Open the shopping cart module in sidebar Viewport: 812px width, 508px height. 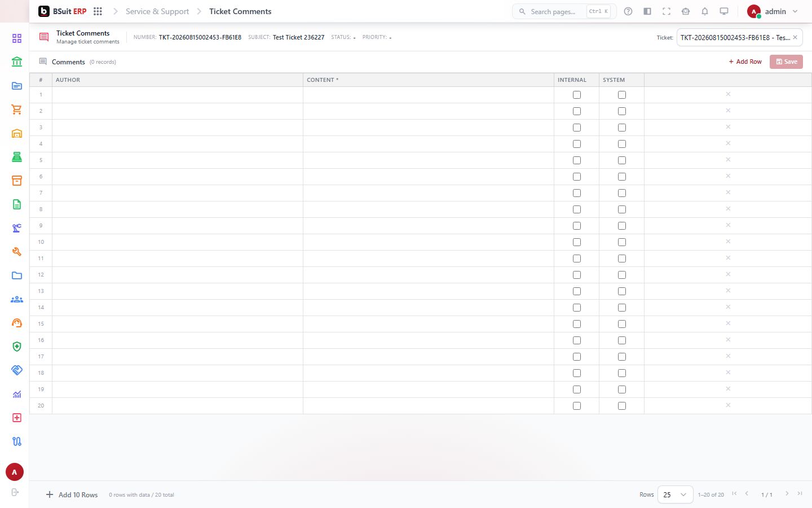17,110
